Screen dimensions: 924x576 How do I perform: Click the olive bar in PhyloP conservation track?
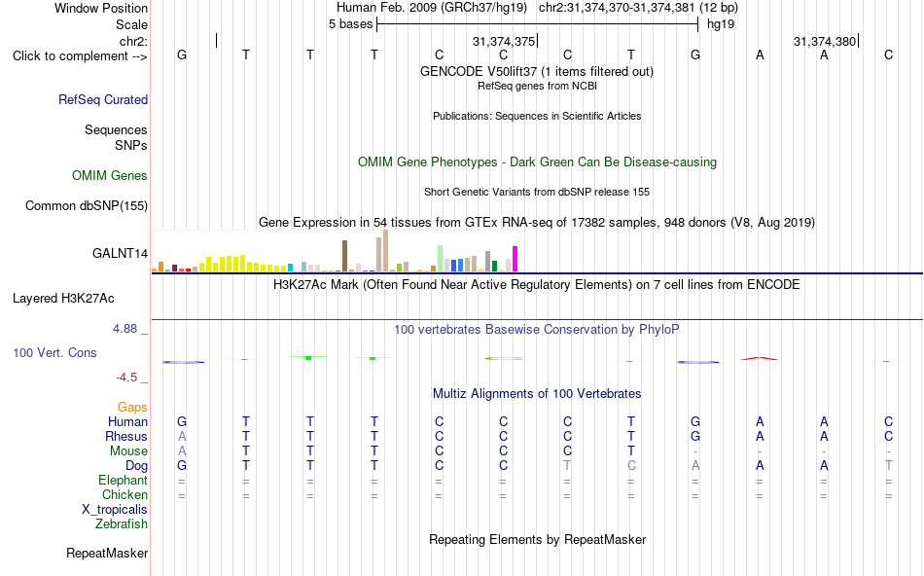503,358
